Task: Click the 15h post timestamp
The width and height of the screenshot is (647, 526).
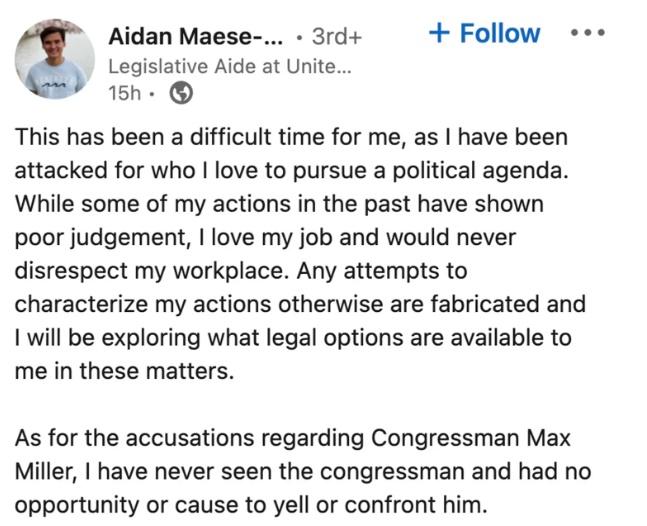Action: [x=126, y=93]
